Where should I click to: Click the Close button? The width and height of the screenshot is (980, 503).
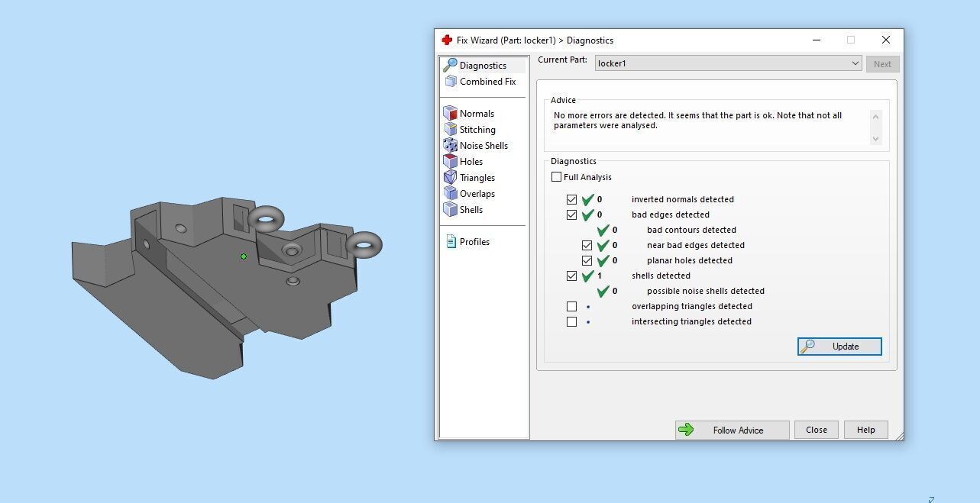[x=816, y=430]
